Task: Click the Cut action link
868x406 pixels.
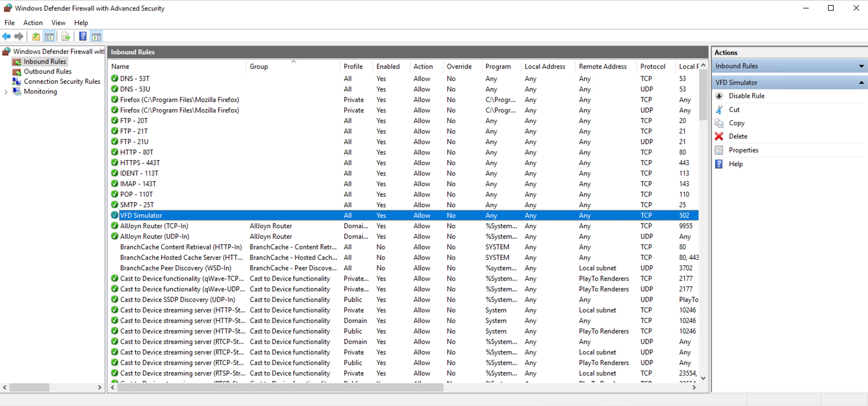Action: coord(734,110)
